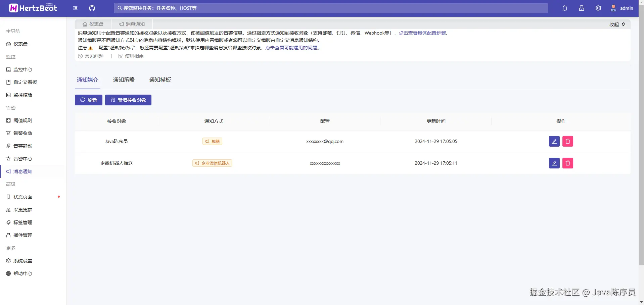Edit the 企微机器人推送 receiver

tap(554, 163)
